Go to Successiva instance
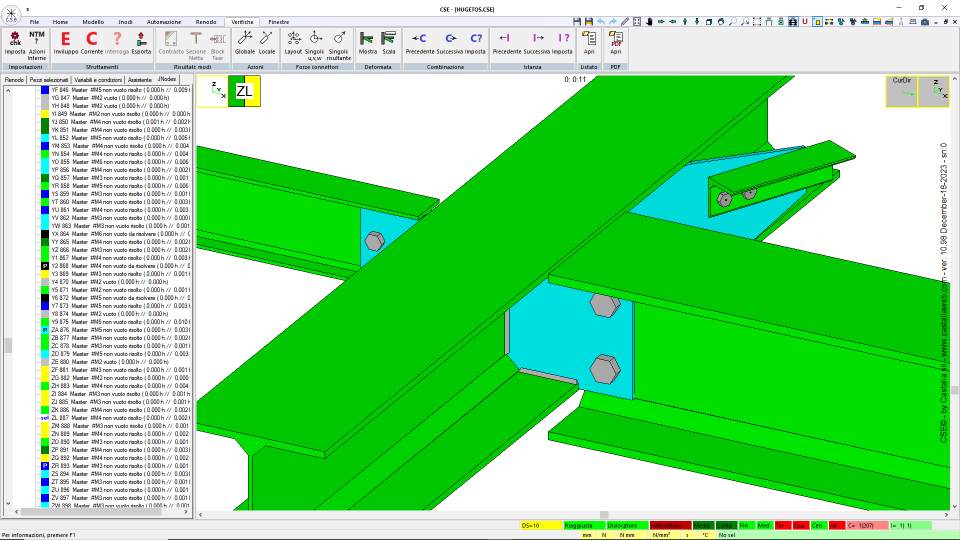The height and width of the screenshot is (540, 960). click(537, 43)
